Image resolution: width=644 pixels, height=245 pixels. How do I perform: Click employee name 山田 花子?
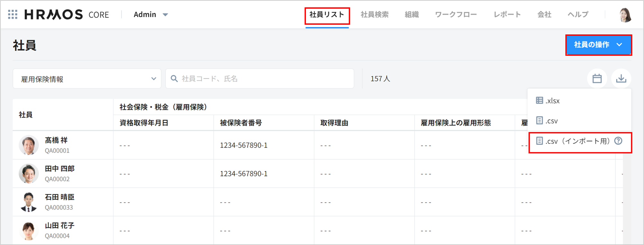point(59,225)
